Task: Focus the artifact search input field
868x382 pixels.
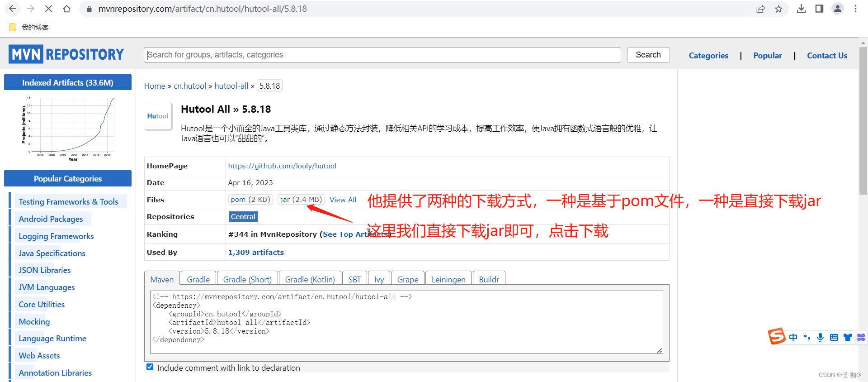Action: pyautogui.click(x=382, y=55)
